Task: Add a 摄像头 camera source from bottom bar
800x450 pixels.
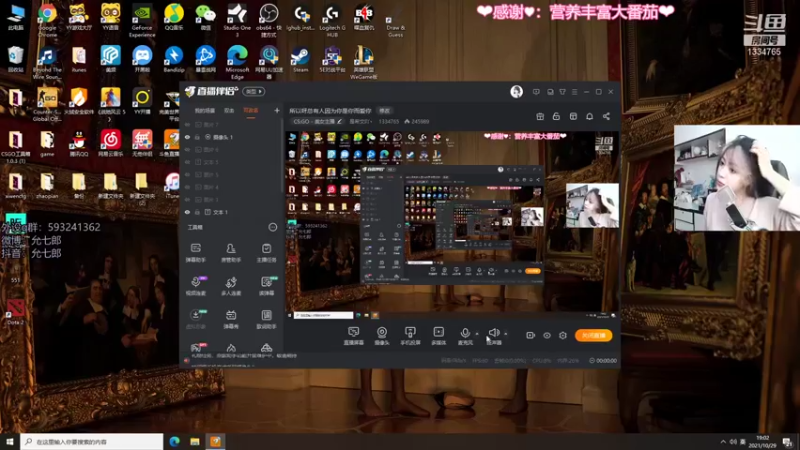Action: click(382, 336)
